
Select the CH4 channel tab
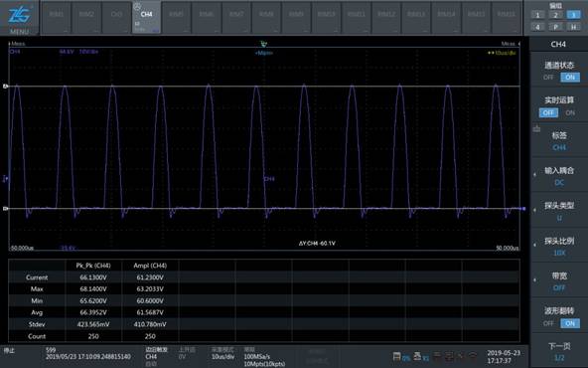click(x=146, y=18)
